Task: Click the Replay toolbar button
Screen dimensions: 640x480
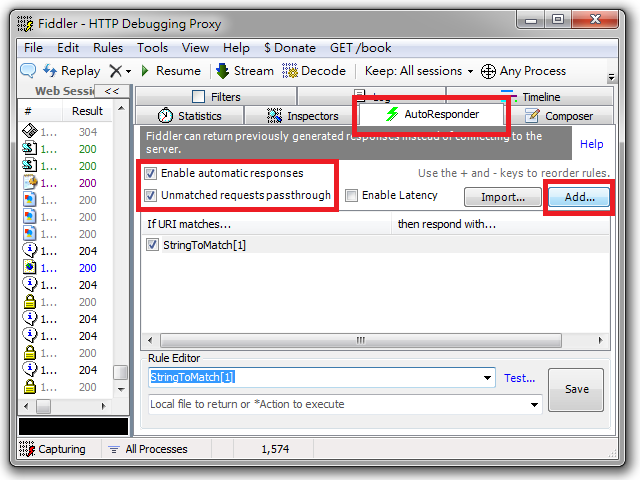Action: point(72,71)
